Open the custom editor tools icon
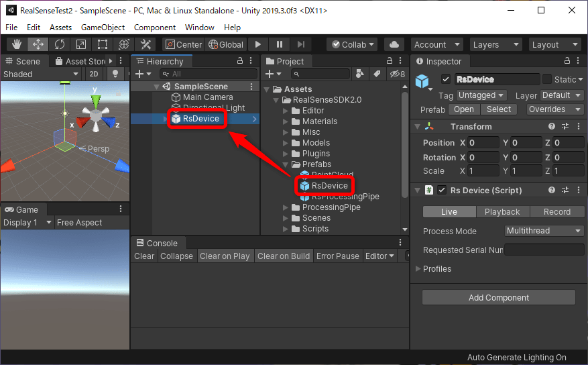 (x=145, y=45)
